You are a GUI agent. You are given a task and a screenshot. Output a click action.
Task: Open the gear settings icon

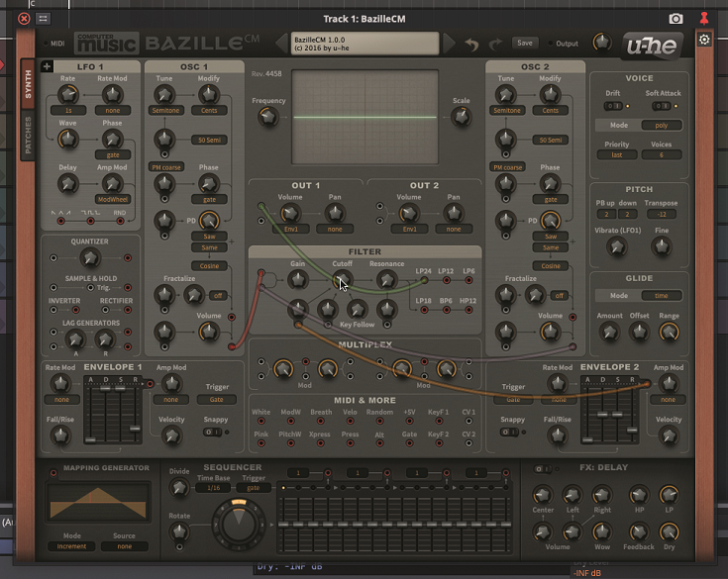coord(704,40)
